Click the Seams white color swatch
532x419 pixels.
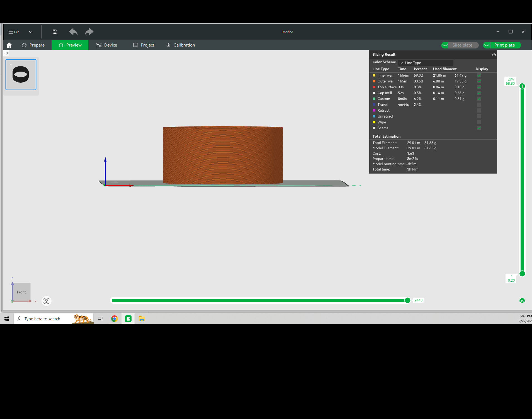click(x=374, y=128)
